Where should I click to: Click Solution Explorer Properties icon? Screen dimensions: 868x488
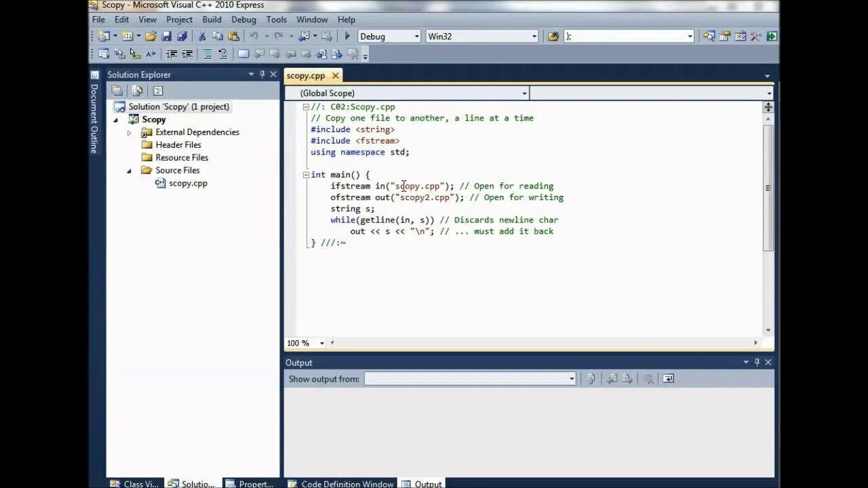click(117, 90)
